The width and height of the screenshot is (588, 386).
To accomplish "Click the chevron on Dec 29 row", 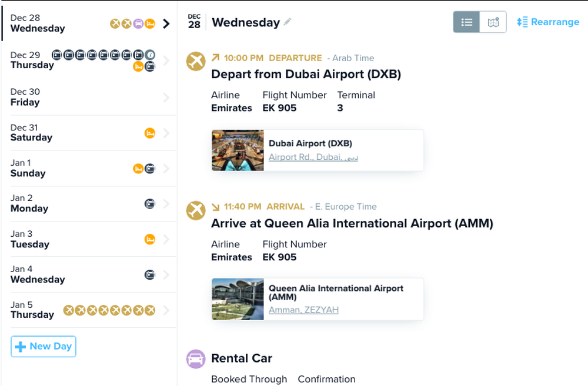I will (x=166, y=61).
